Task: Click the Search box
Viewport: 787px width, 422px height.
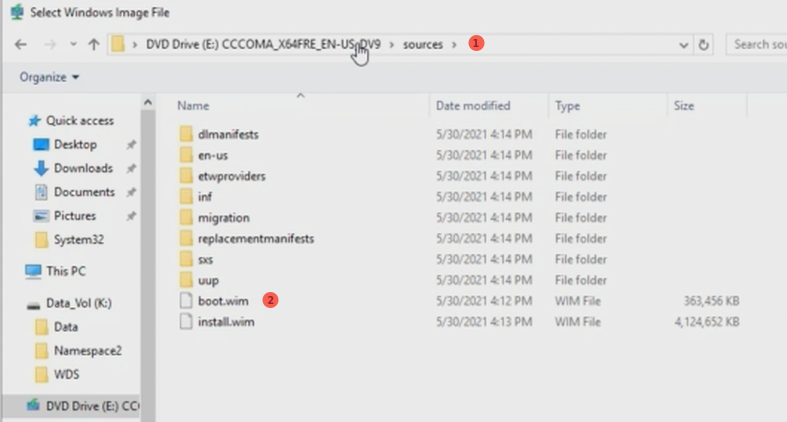Action: pos(755,44)
